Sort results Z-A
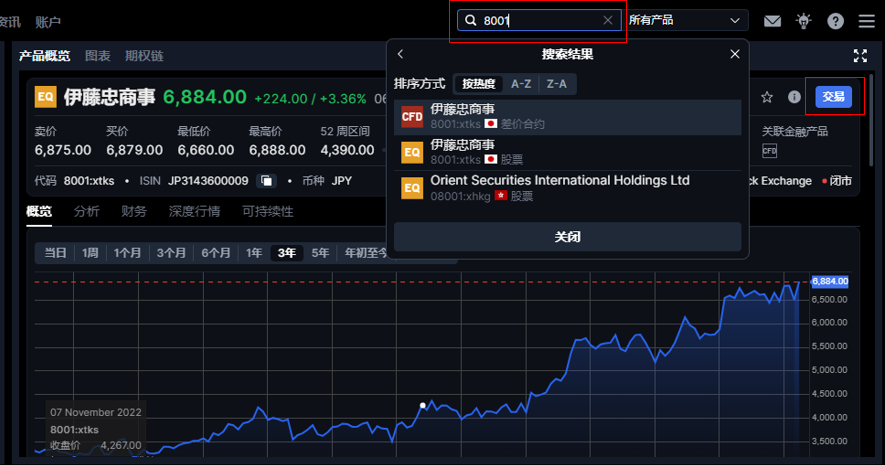 point(557,84)
